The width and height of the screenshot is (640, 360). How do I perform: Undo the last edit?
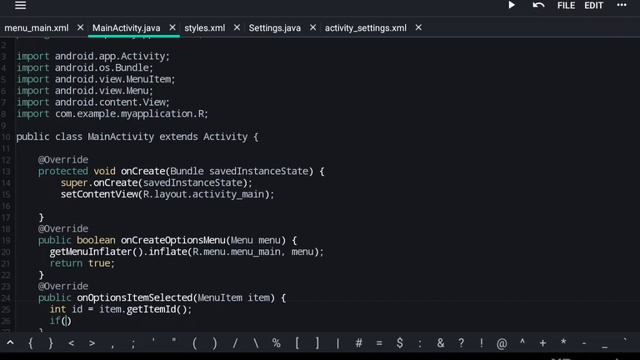coord(538,5)
